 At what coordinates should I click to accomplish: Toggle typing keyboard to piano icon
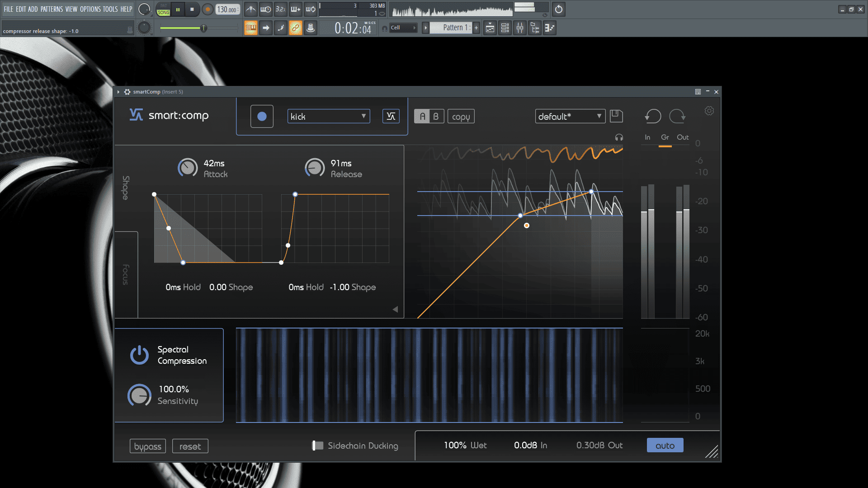251,28
